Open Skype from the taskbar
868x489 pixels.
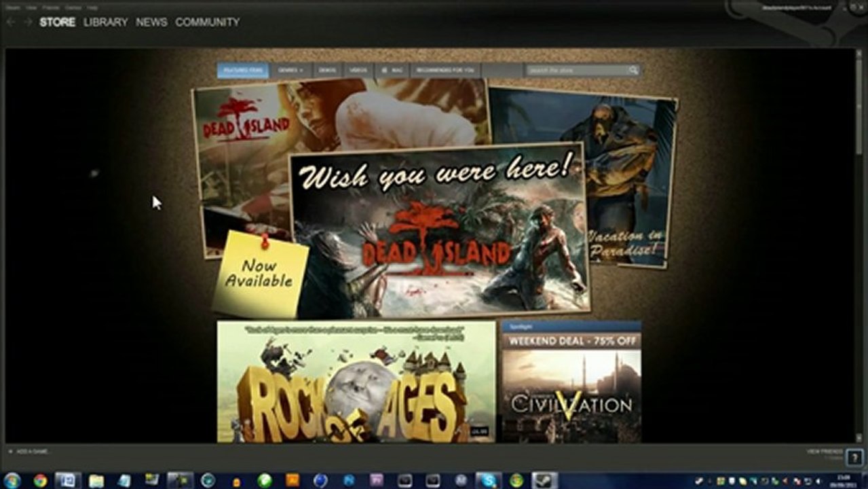pos(488,480)
